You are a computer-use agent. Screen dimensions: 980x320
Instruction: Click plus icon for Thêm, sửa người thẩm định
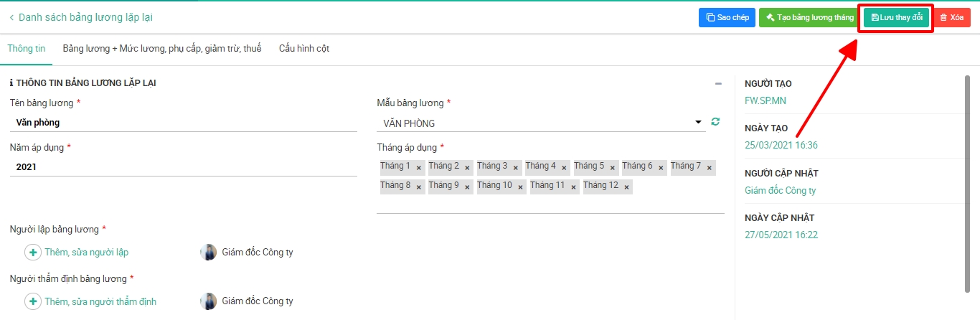coord(33,301)
